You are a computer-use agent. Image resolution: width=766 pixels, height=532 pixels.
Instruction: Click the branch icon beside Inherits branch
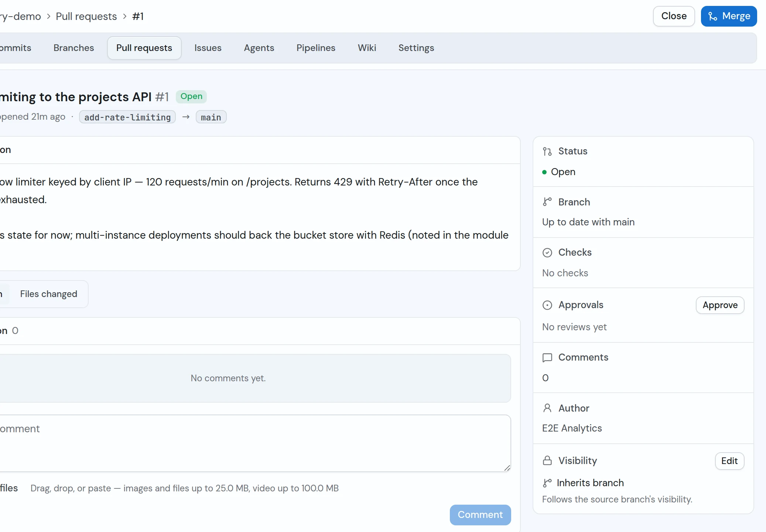pyautogui.click(x=547, y=483)
